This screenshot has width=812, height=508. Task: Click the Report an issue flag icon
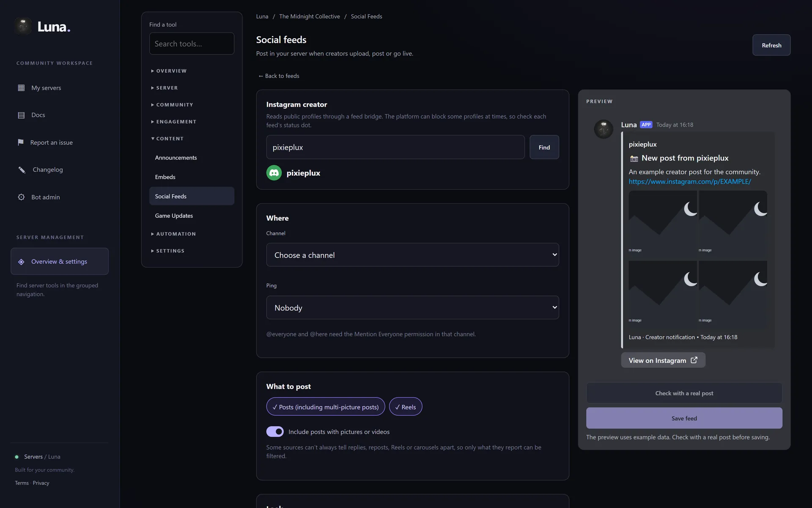(x=20, y=142)
